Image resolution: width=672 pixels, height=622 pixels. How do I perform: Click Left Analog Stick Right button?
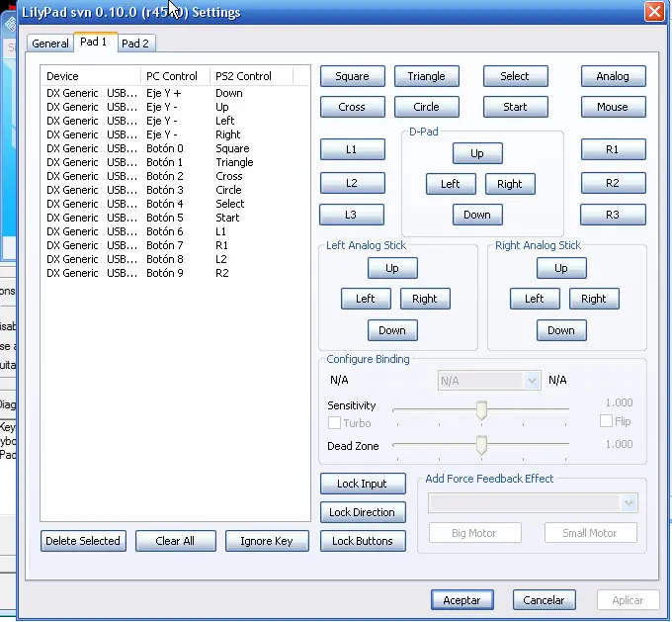(425, 299)
